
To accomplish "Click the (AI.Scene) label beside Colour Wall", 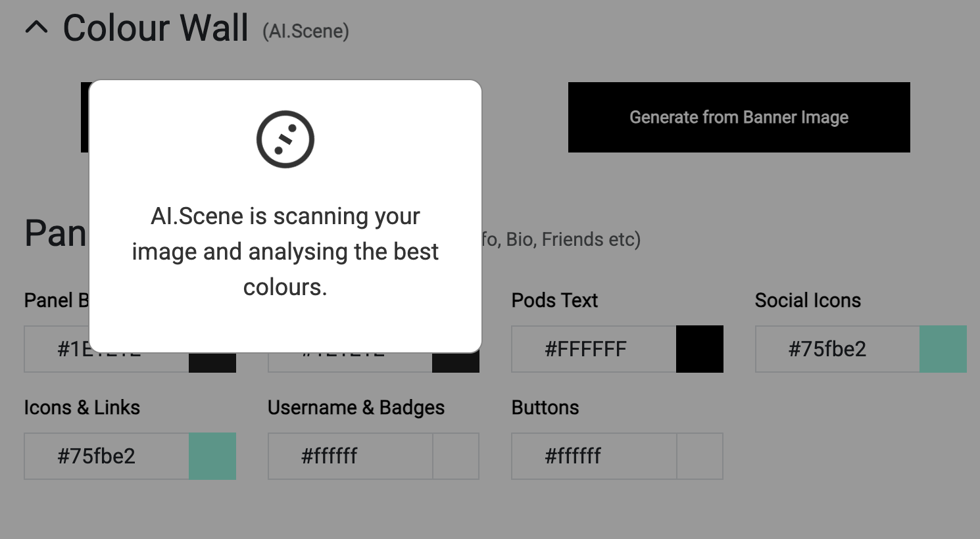I will click(x=306, y=31).
